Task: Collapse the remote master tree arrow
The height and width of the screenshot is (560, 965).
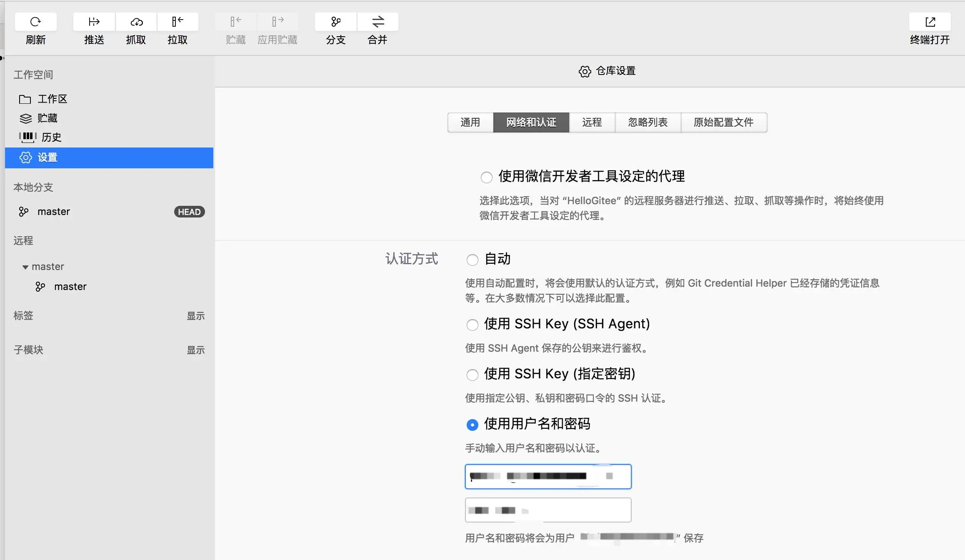Action: [x=25, y=267]
